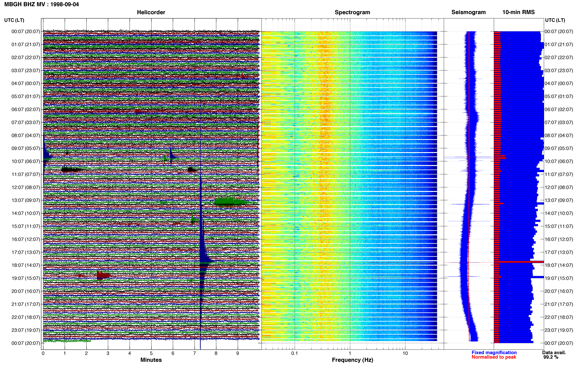Click the left time label 06:07 (02:07)
588x368 pixels.
[26, 109]
